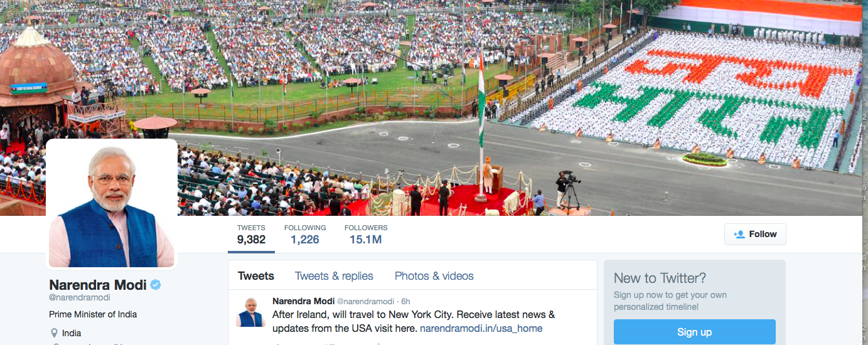Click the Sign up button
This screenshot has width=868, height=345.
pyautogui.click(x=694, y=332)
